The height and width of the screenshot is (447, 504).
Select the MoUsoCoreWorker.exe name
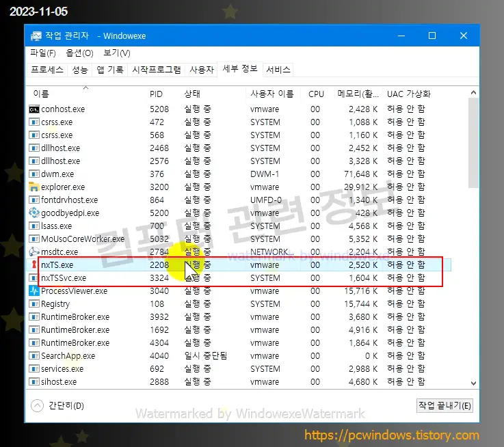[x=83, y=239]
